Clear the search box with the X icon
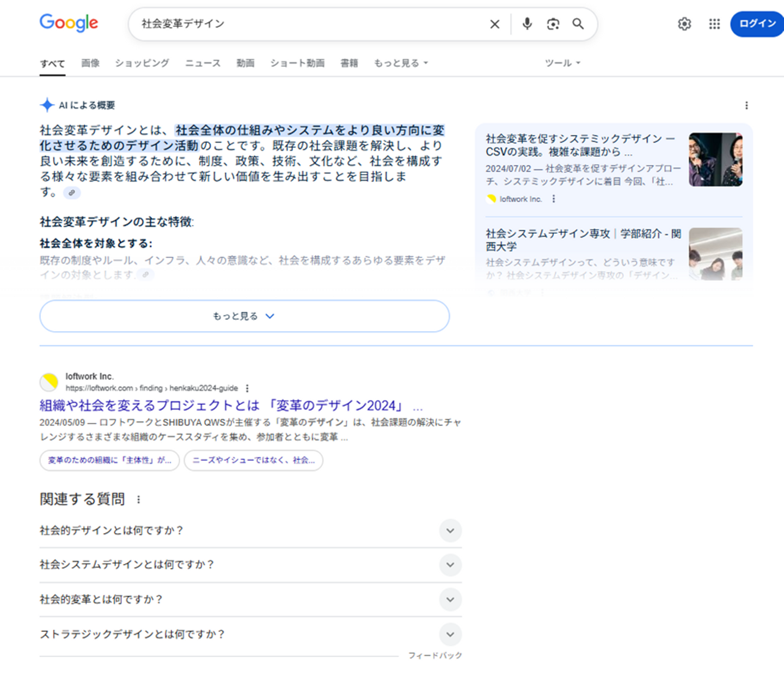The width and height of the screenshot is (784, 682). click(494, 24)
